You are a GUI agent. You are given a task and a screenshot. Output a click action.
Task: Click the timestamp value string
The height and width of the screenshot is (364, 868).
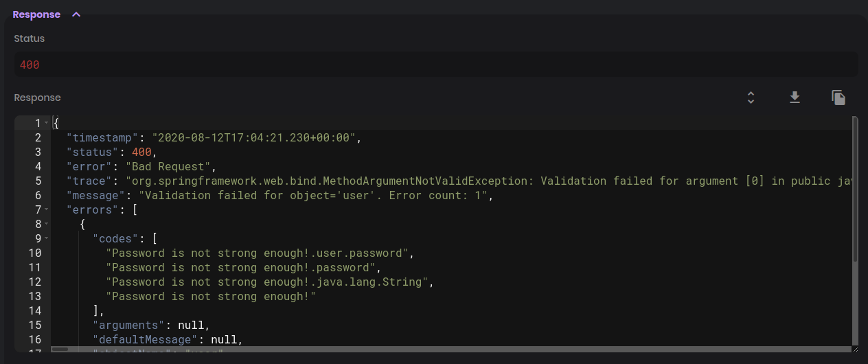click(253, 137)
